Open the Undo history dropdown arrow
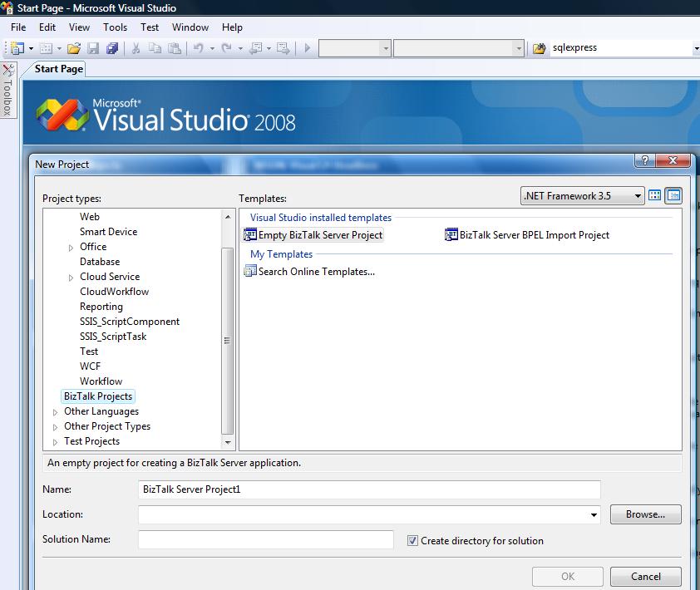Screen dimensions: 700x590 pos(212,48)
